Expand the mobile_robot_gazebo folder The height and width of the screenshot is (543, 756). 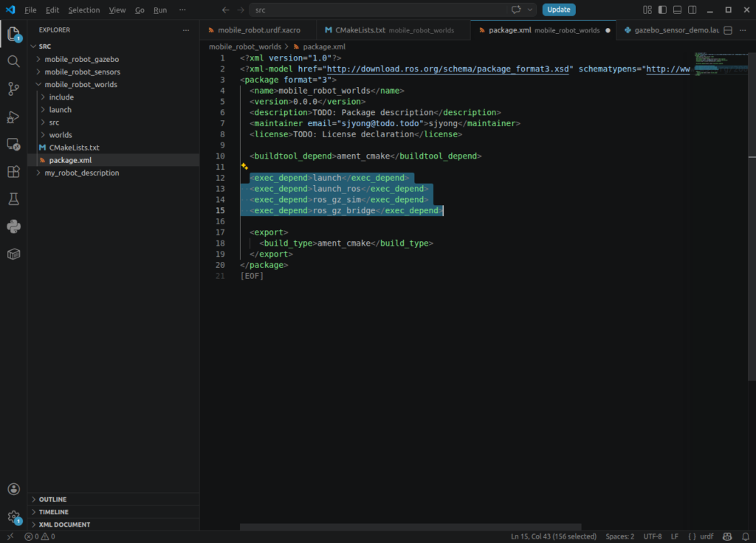coord(38,59)
